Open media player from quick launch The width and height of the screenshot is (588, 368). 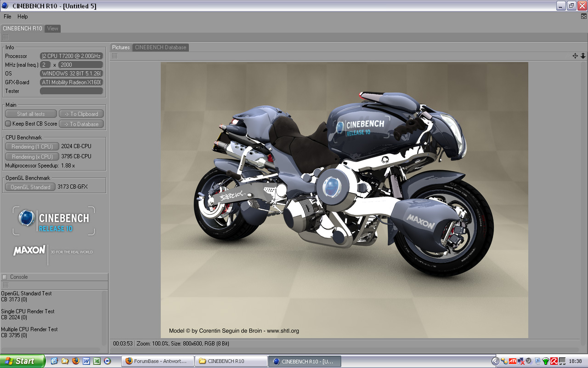(107, 361)
